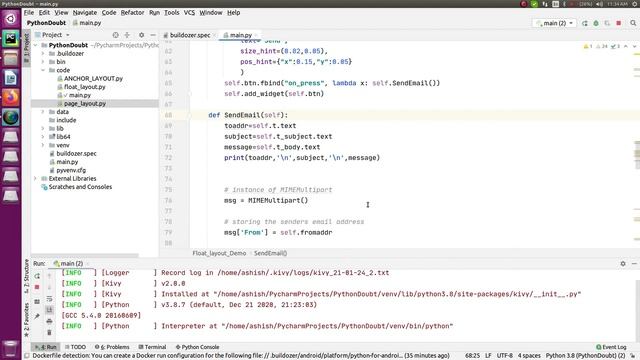640x360 pixels.
Task: Open the Edit menu
Action: pyautogui.click(x=44, y=13)
